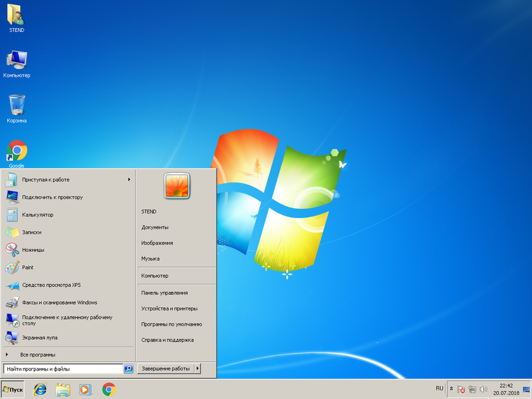This screenshot has width=532, height=399.
Task: Open Записки from Start menu
Action: [x=69, y=232]
